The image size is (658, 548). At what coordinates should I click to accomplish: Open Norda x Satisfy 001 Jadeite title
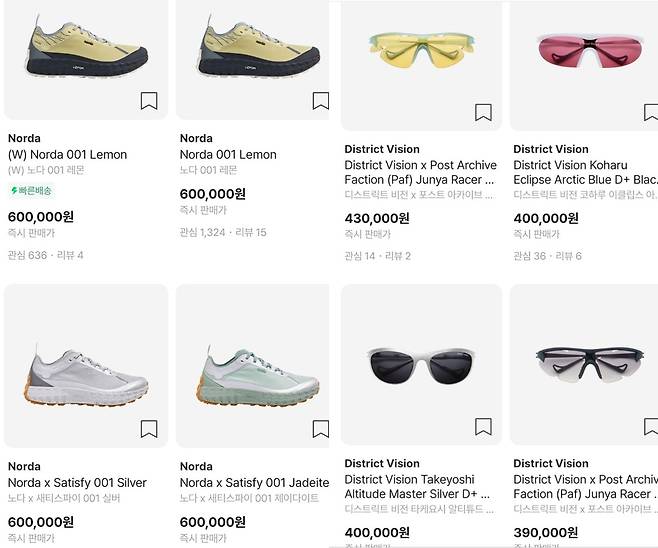[254, 483]
